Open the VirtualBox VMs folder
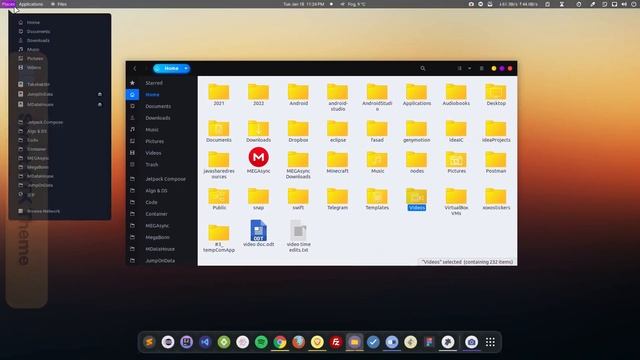This screenshot has width=640, height=360. point(456,196)
